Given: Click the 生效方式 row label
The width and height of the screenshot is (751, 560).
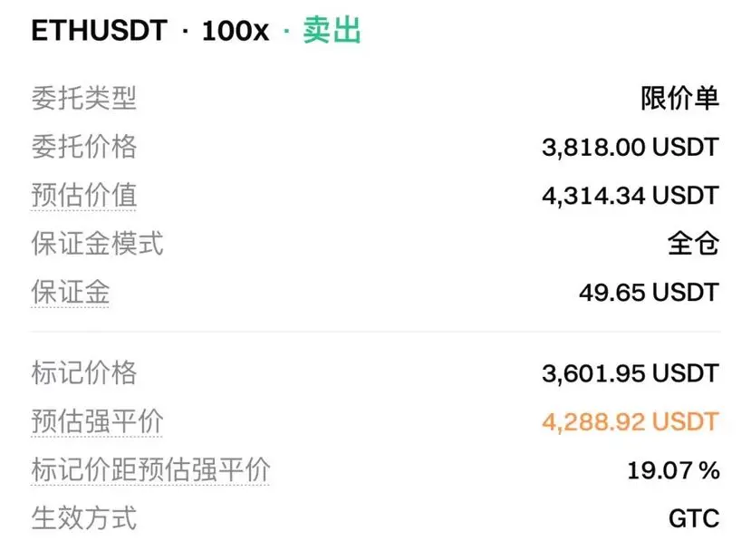Looking at the screenshot, I should click(84, 517).
